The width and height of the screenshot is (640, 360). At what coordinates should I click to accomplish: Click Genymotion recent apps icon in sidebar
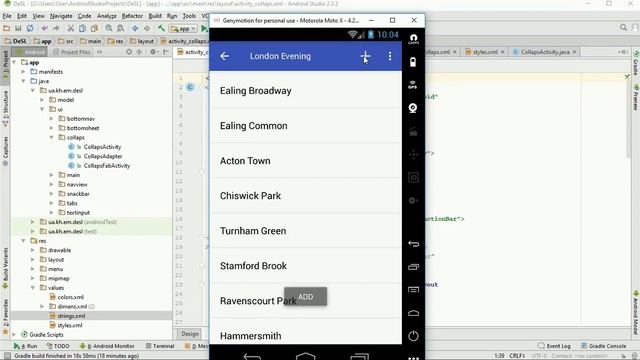[413, 267]
